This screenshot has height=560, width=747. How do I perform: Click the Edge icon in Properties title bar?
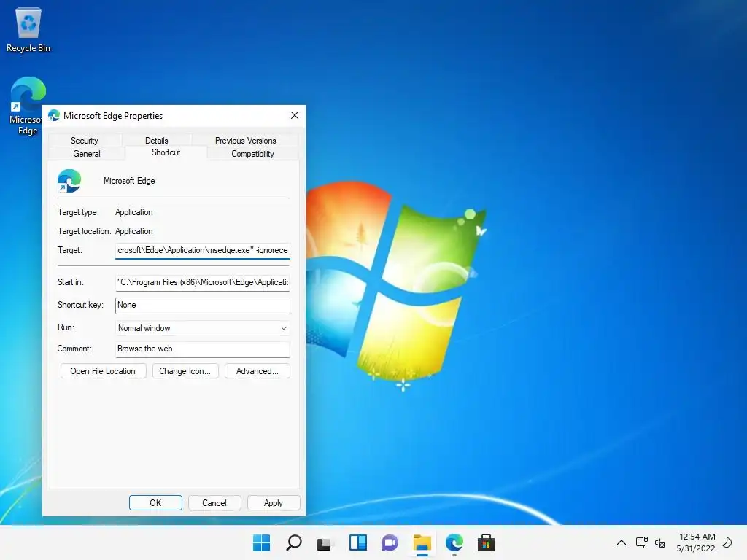pos(54,116)
